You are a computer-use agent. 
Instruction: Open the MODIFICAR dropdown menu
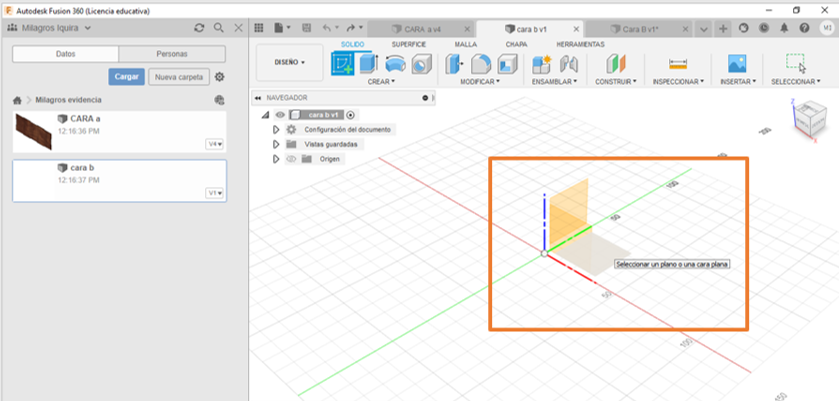click(480, 82)
